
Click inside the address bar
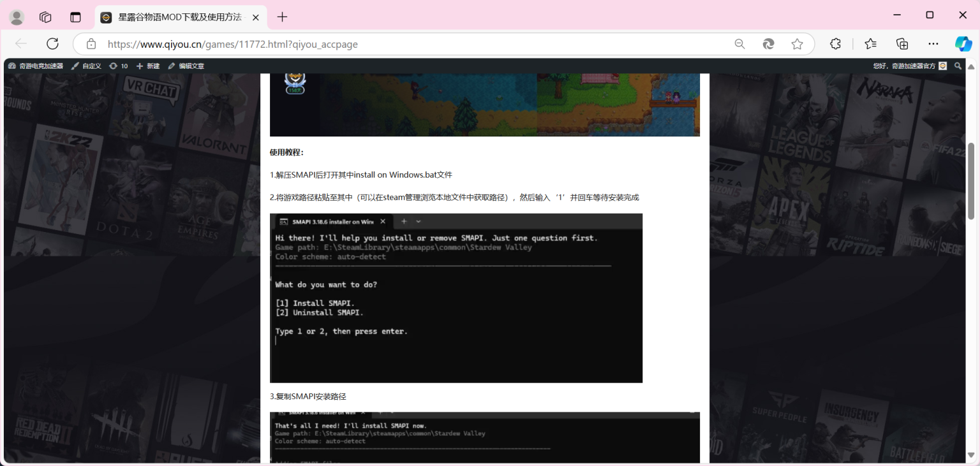(383, 43)
